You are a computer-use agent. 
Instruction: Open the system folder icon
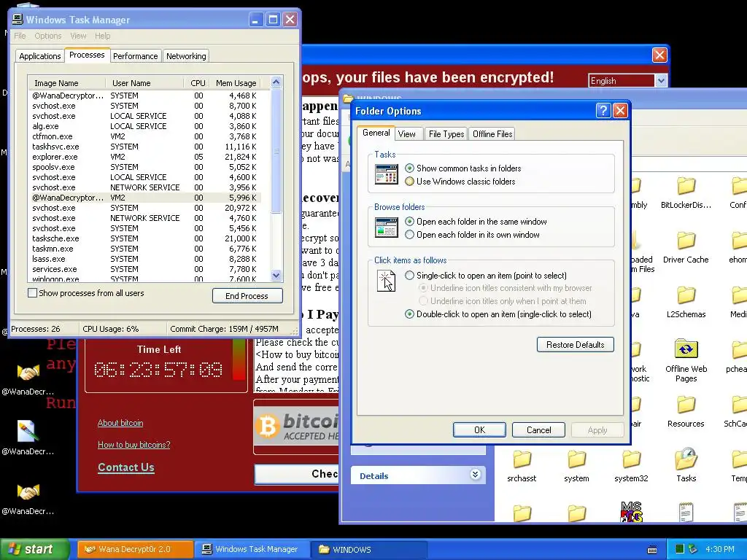[x=576, y=459]
